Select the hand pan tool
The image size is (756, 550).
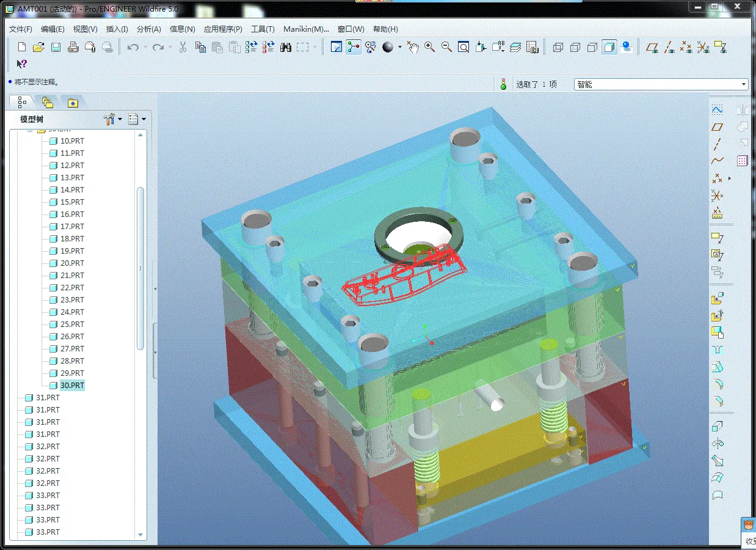pos(413,47)
